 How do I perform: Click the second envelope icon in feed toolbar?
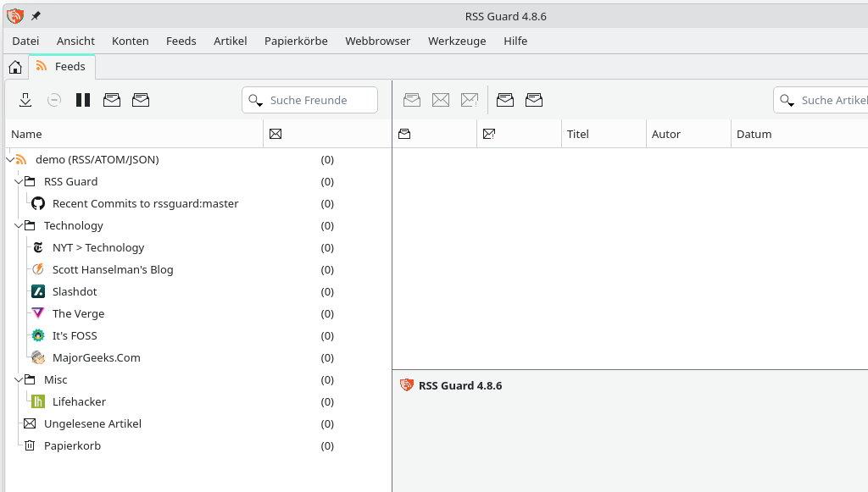coord(141,100)
